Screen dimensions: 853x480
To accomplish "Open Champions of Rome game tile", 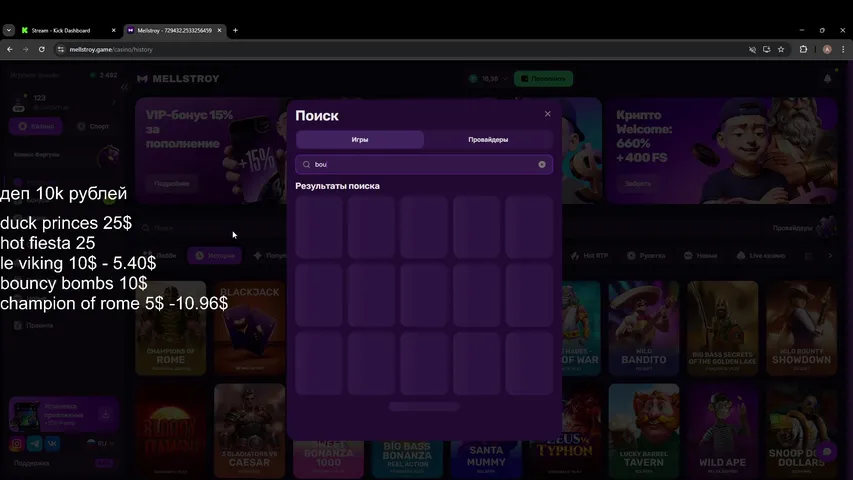I will 171,328.
